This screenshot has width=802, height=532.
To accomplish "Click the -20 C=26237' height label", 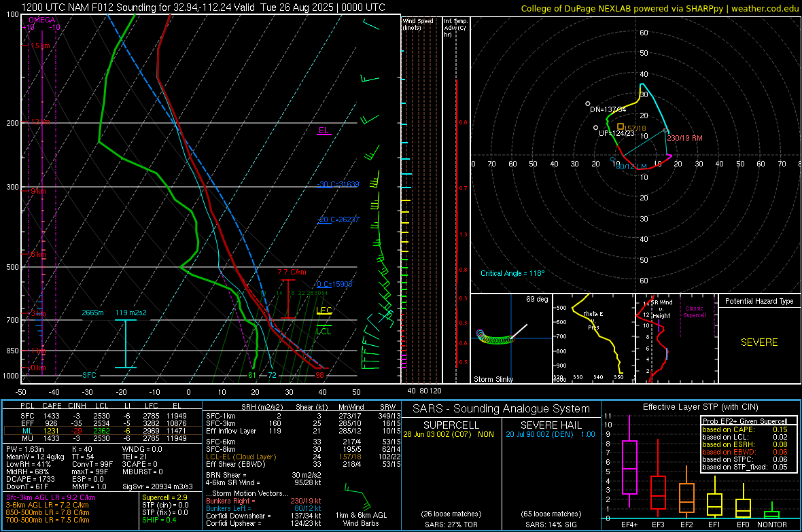I will 338,219.
